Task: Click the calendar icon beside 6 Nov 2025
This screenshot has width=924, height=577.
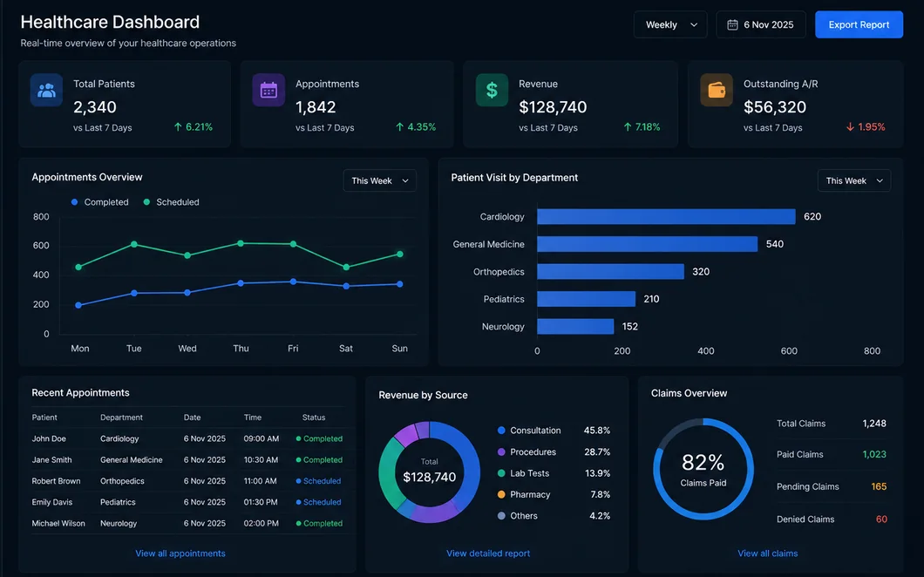Action: coord(732,24)
